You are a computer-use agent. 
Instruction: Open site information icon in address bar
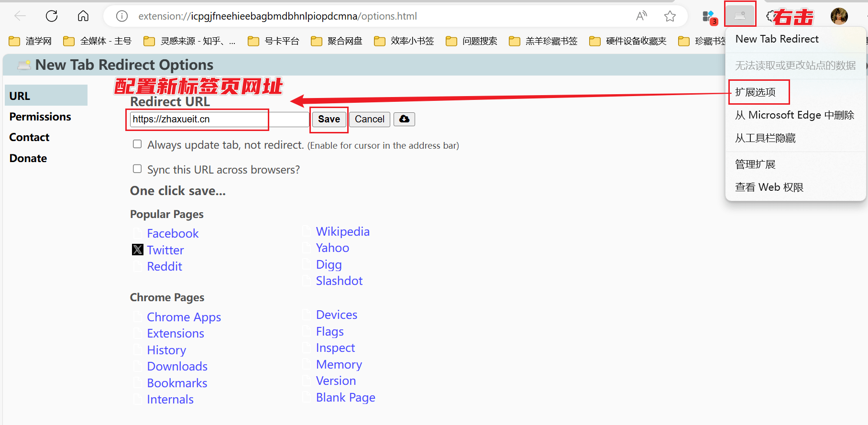click(x=122, y=16)
